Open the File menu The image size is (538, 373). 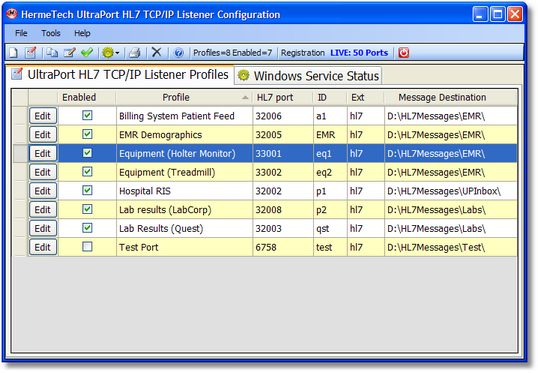click(21, 33)
